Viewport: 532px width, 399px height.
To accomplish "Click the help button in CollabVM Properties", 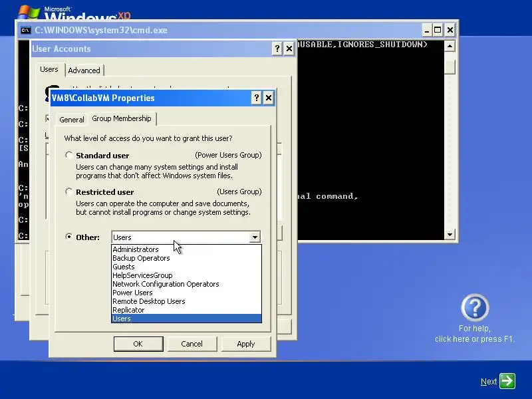I will click(257, 98).
